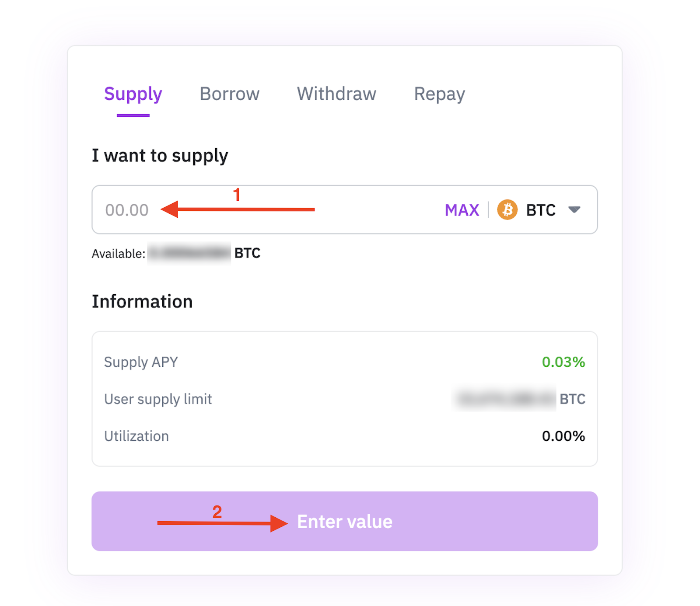Select the Repay tab

[439, 94]
